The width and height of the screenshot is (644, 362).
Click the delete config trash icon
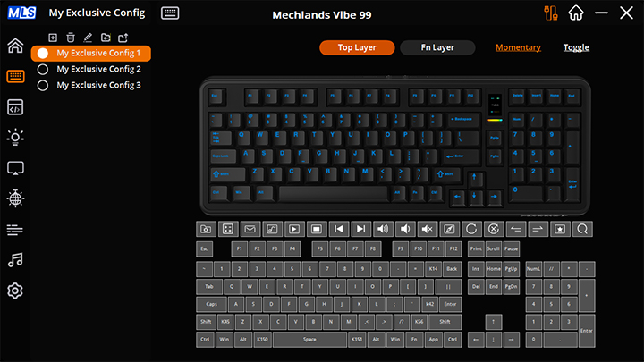71,38
